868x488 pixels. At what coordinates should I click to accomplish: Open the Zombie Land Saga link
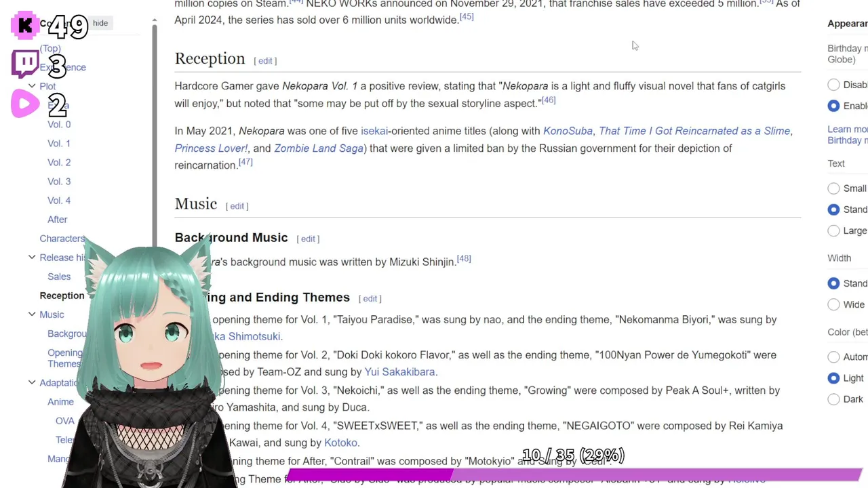(x=319, y=148)
